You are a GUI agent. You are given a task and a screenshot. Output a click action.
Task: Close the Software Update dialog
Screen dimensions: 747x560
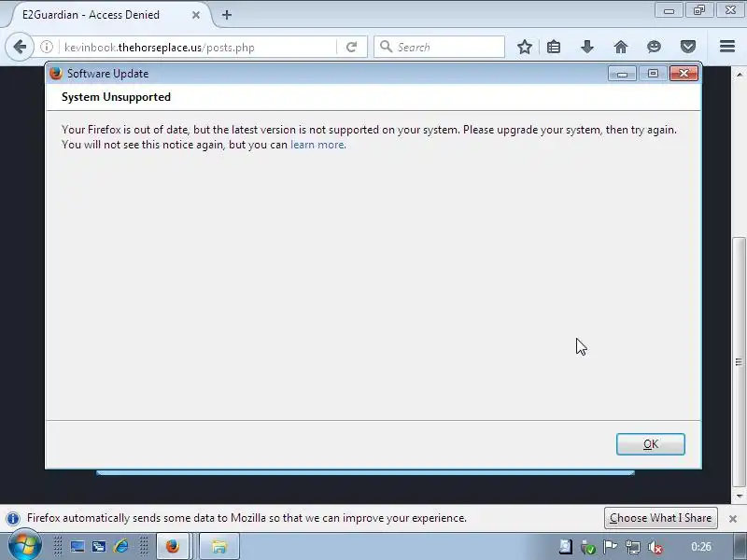[684, 74]
